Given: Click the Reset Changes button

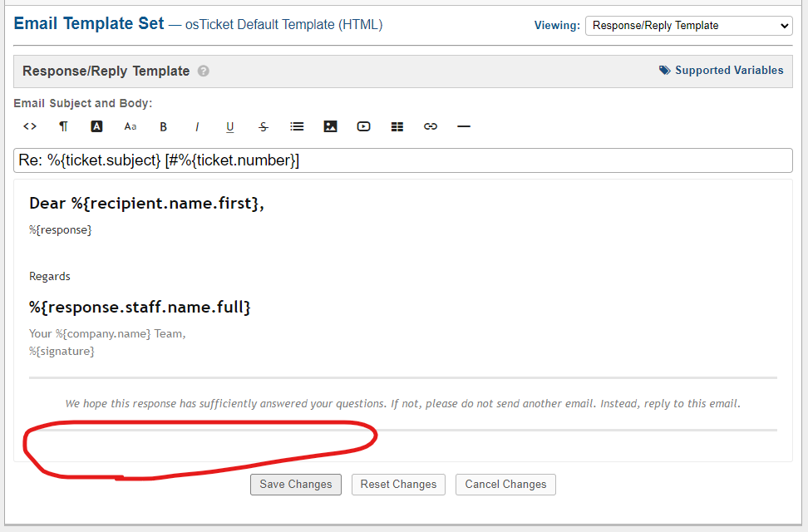Looking at the screenshot, I should (398, 485).
